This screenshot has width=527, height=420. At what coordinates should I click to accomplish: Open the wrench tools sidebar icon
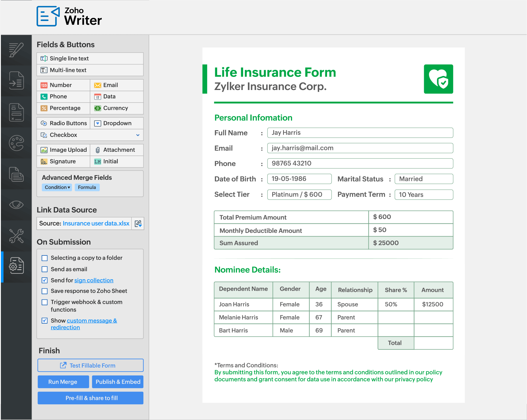pyautogui.click(x=16, y=236)
